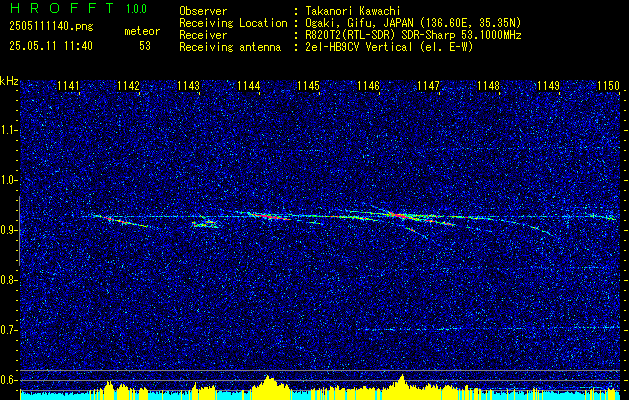This screenshot has height=400, width=629.
Task: Click time axis label 1146
Action: click(368, 86)
